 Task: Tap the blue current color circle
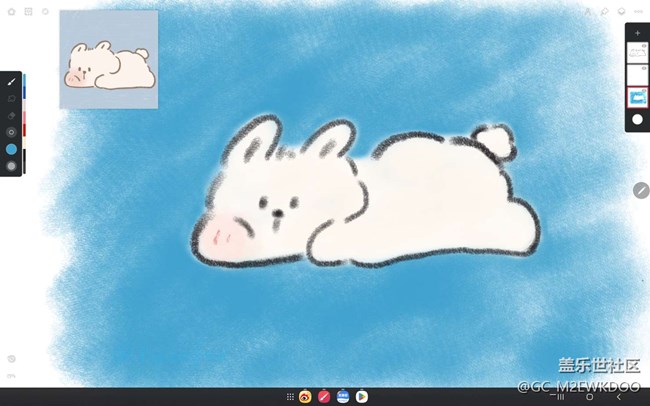pos(11,148)
